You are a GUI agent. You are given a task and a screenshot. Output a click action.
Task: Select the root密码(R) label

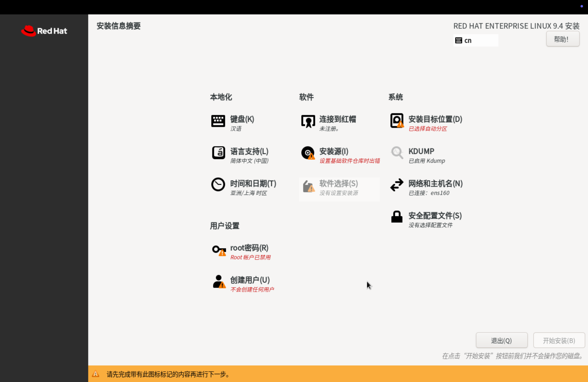pyautogui.click(x=249, y=248)
